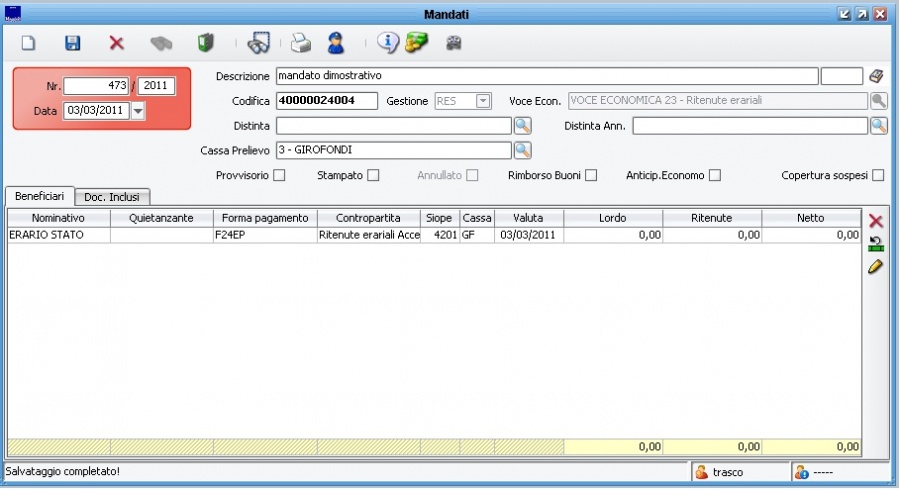The image size is (900, 490).
Task: Check the Copertura sospesi checkbox
Action: (x=878, y=176)
